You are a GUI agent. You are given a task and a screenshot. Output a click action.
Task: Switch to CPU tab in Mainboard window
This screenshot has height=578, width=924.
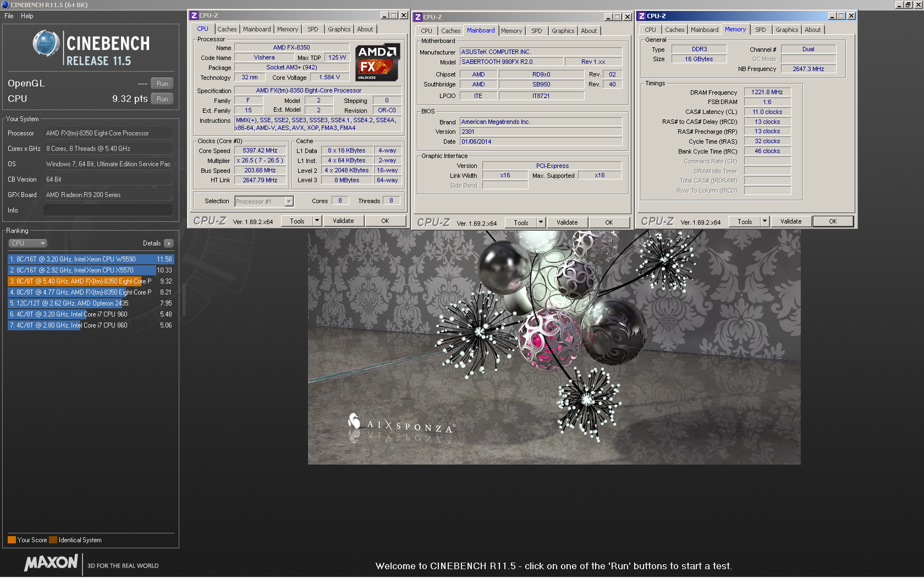[x=427, y=31]
